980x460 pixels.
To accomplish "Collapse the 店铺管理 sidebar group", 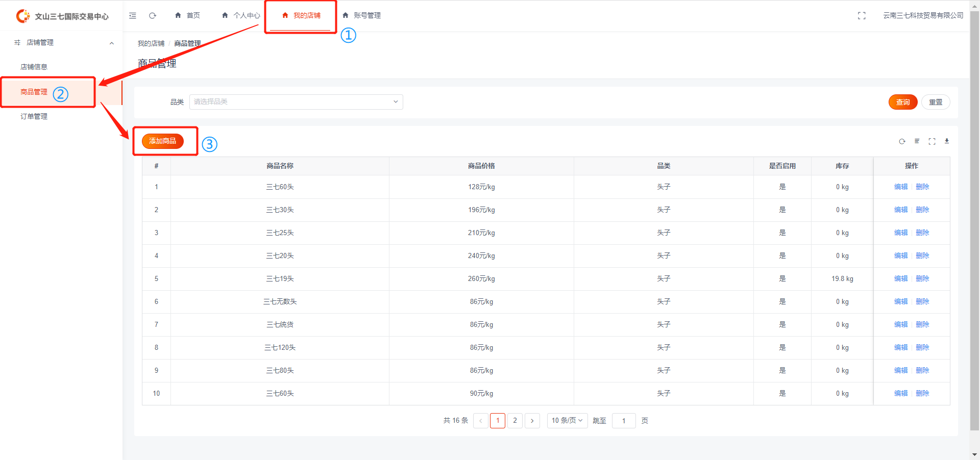I will (x=61, y=43).
